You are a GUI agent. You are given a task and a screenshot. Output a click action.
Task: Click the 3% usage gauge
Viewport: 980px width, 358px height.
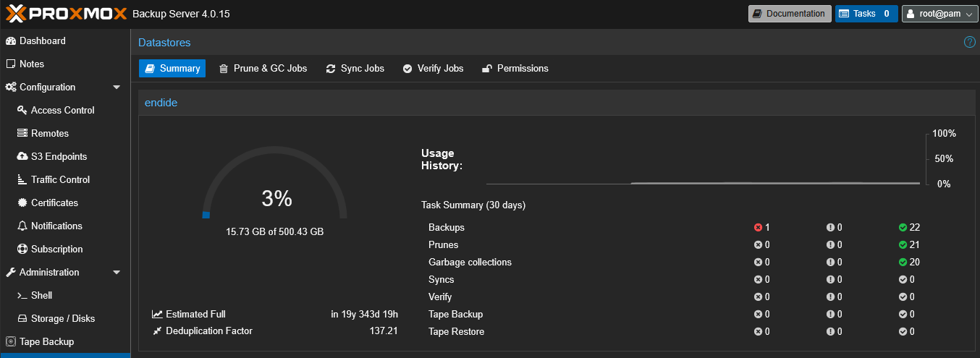pyautogui.click(x=275, y=197)
